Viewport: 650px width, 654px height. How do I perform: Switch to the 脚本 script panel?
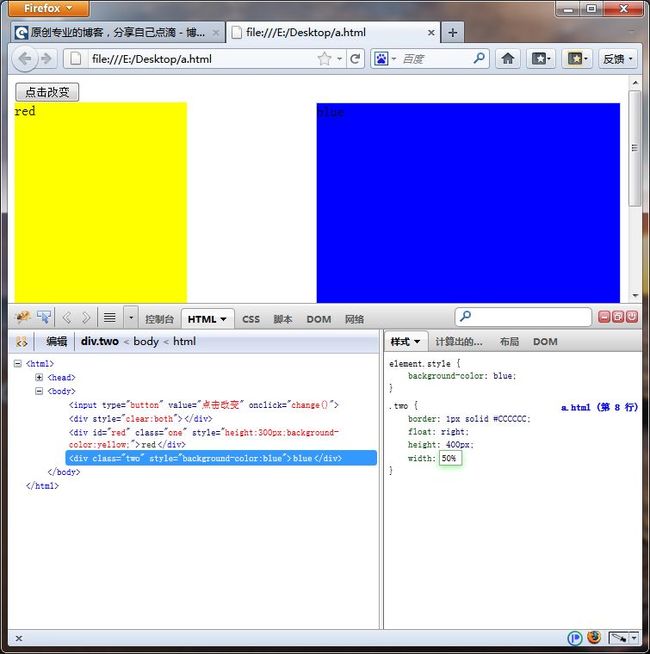click(x=283, y=319)
